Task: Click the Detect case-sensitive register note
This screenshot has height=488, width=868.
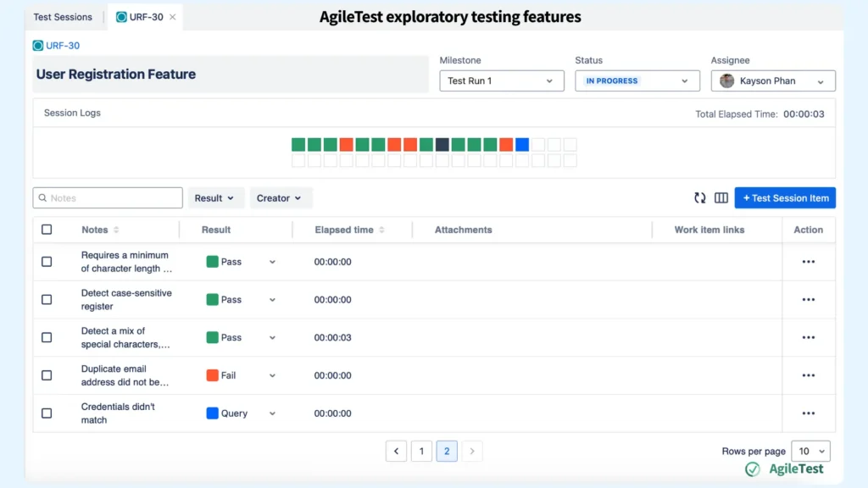Action: click(126, 299)
